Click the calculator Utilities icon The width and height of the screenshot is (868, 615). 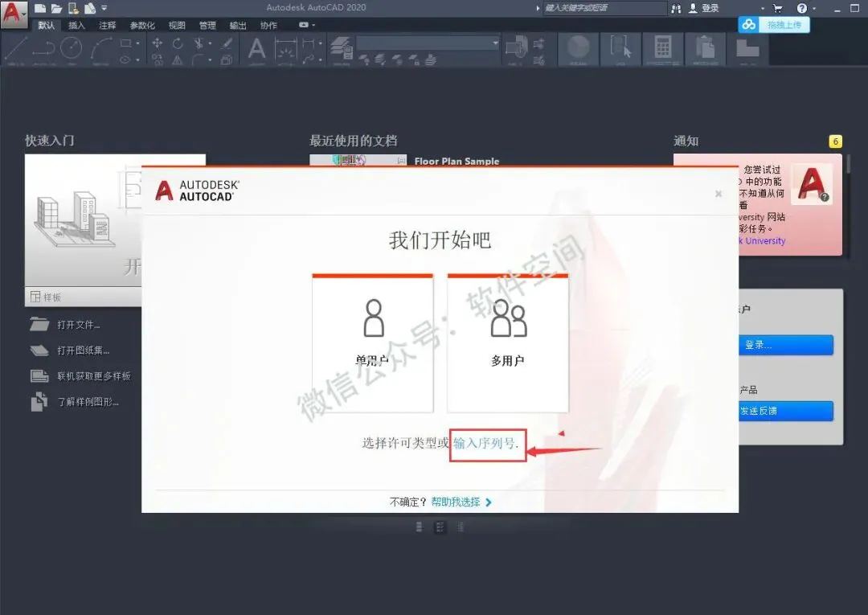(662, 47)
